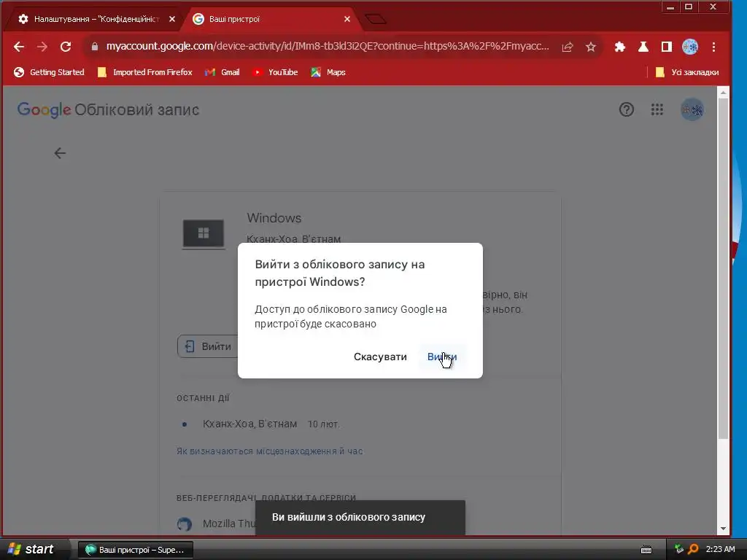
Task: Open the Getting Started bookmark
Action: pos(49,72)
